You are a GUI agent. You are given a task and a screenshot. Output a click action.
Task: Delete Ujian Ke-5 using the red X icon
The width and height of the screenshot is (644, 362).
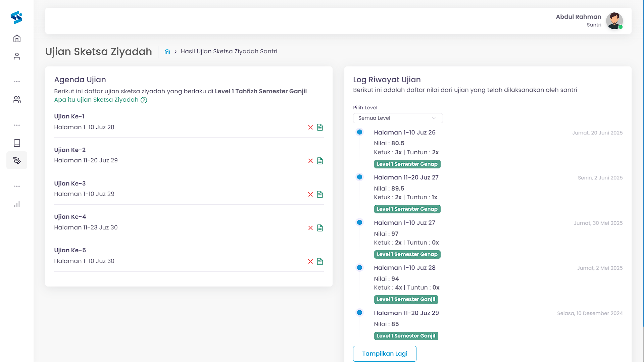310,261
